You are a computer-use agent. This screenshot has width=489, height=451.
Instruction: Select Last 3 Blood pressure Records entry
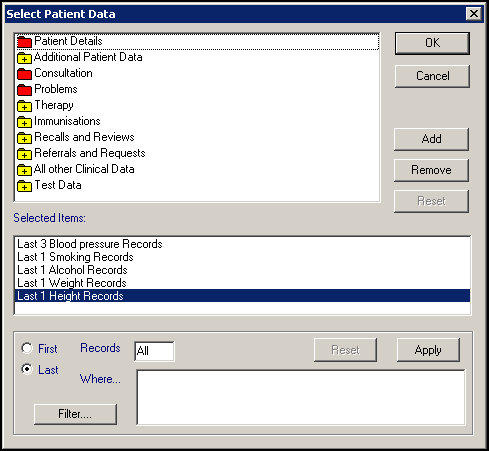tap(242, 244)
